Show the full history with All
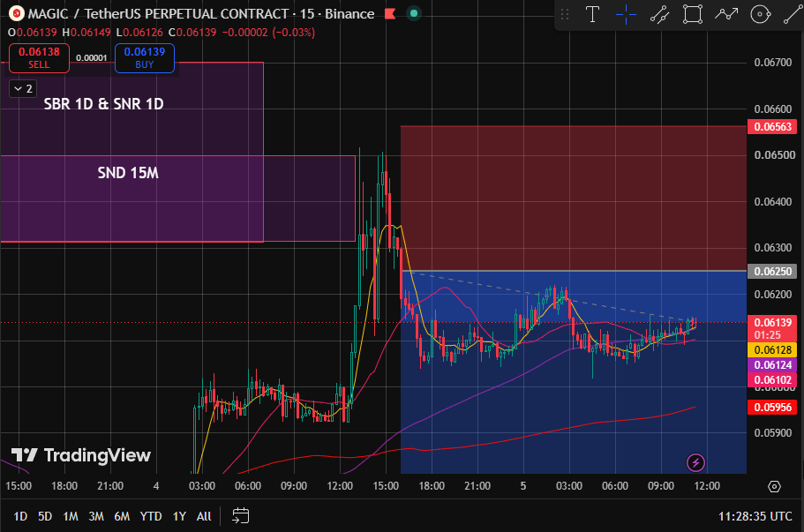 coord(204,516)
